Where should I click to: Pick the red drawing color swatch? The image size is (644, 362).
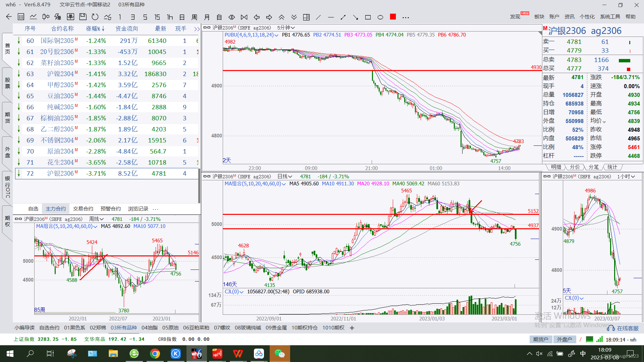pyautogui.click(x=393, y=17)
